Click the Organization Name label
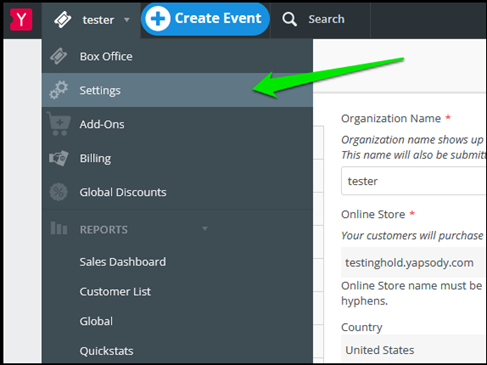The width and height of the screenshot is (487, 365). (391, 118)
